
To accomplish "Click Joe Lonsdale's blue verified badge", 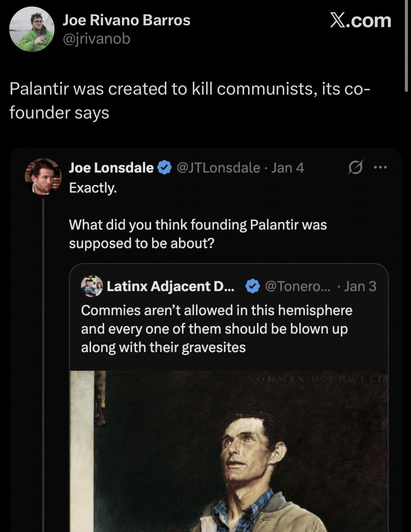I will pyautogui.click(x=165, y=168).
